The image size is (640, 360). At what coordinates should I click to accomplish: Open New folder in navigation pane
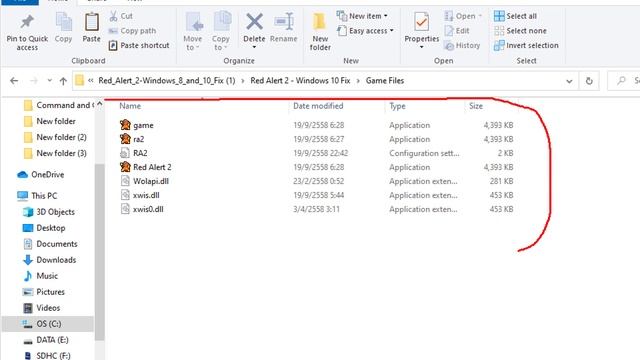(x=50, y=121)
